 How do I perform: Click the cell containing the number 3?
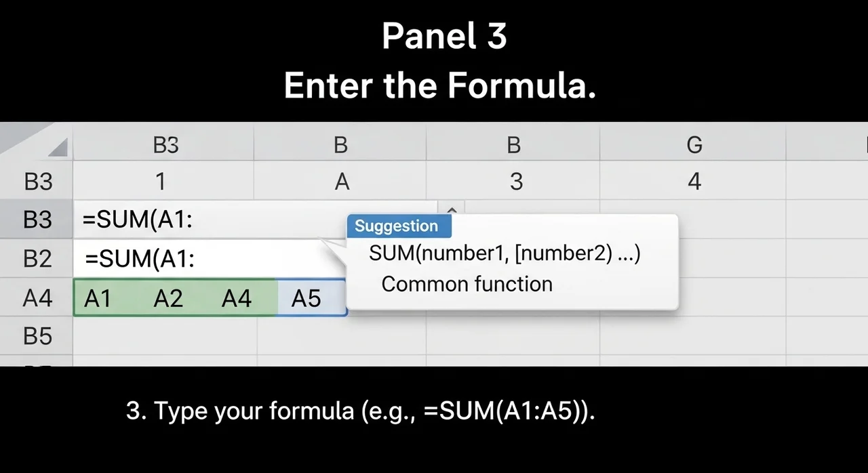(x=516, y=182)
